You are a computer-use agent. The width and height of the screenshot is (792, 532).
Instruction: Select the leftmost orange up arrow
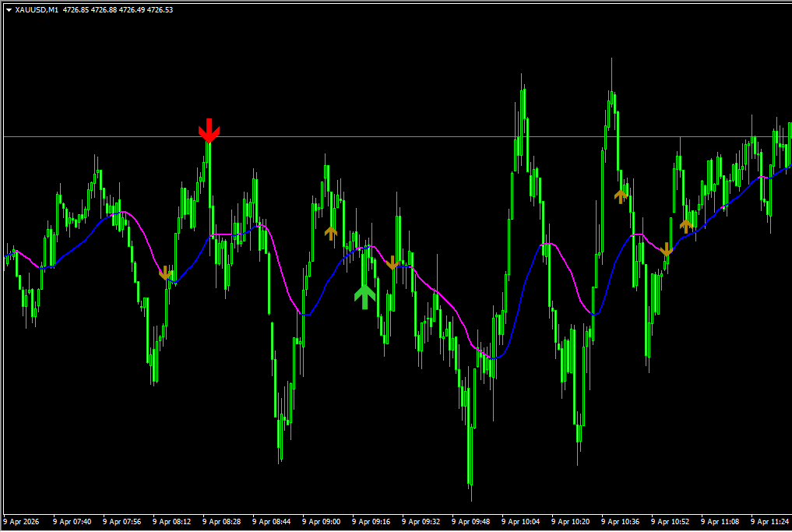point(331,232)
